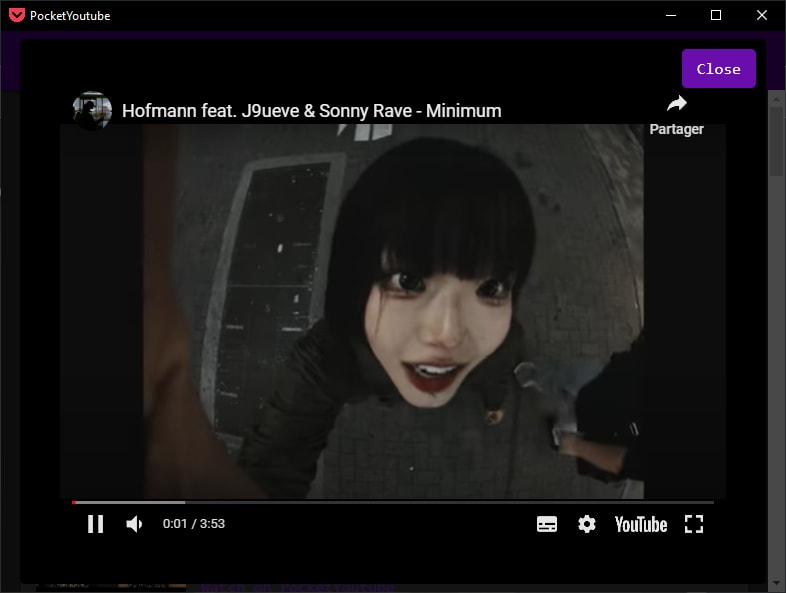The image size is (786, 593).
Task: Click the vertical scrollbar thumb
Action: coord(776,141)
